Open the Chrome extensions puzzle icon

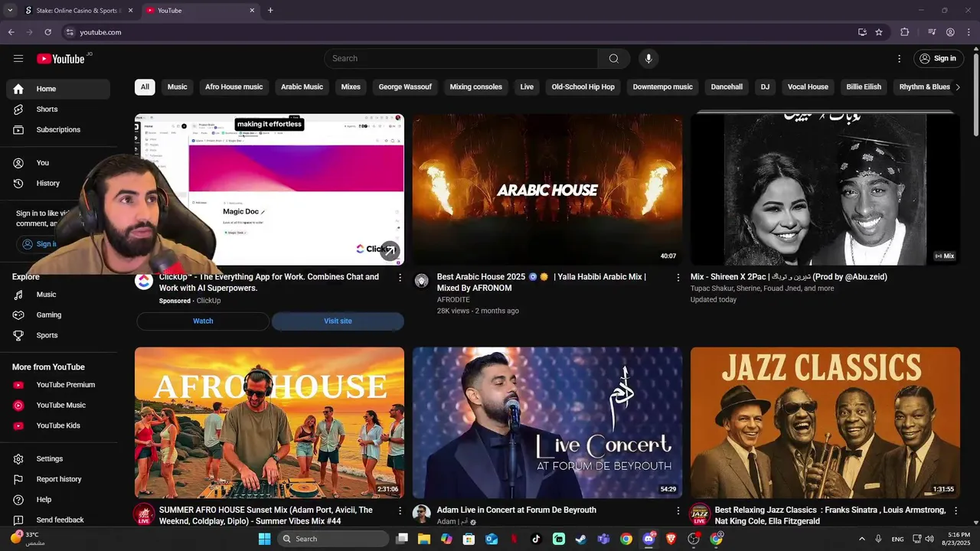tap(904, 32)
